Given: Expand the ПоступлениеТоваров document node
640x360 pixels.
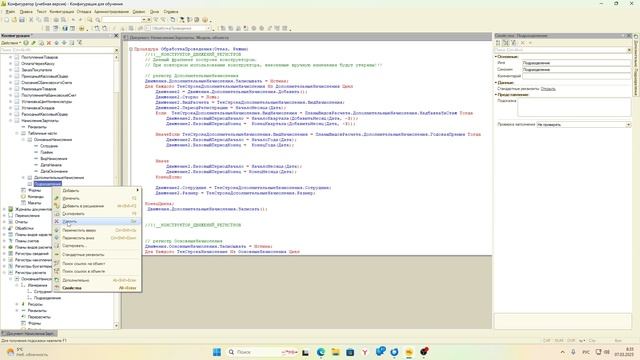Looking at the screenshot, I should [11, 57].
